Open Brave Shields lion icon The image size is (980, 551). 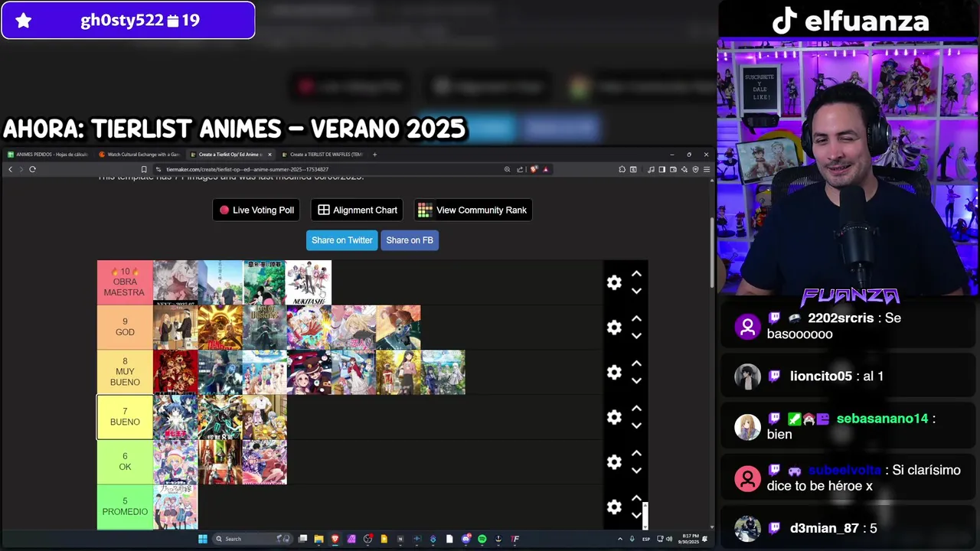[x=534, y=169]
